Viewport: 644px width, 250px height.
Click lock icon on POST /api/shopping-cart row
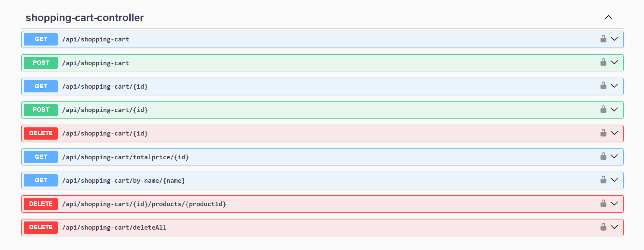click(603, 62)
